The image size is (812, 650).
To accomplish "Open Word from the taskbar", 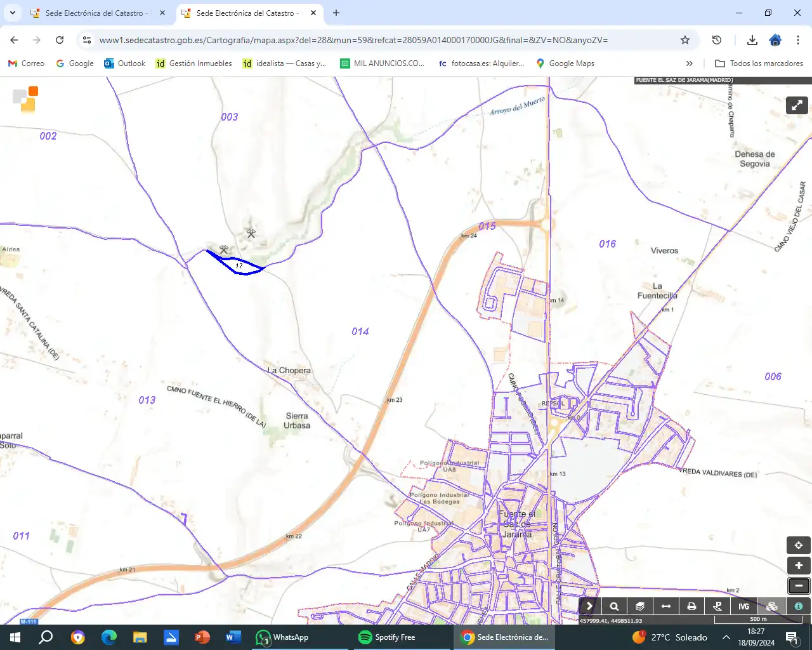I will pos(233,637).
